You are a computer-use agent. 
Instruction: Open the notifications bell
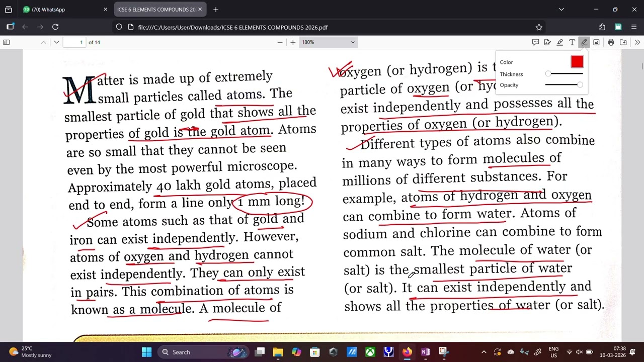pos(633,352)
